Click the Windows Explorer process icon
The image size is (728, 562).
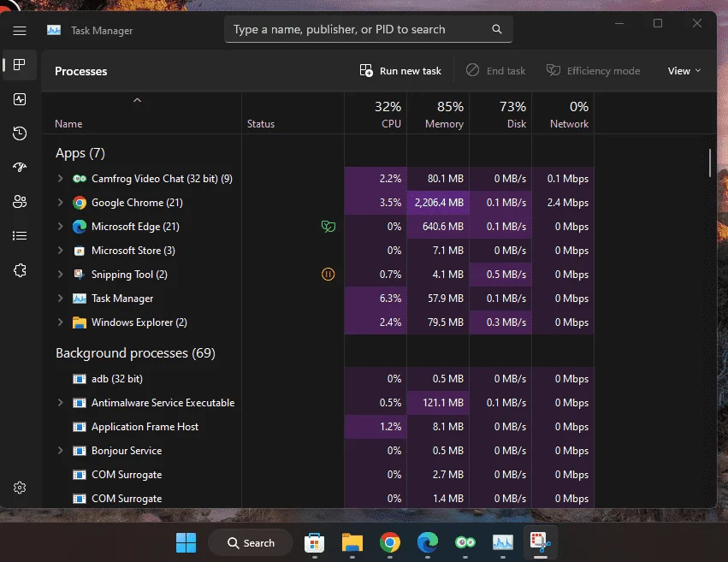pos(80,322)
